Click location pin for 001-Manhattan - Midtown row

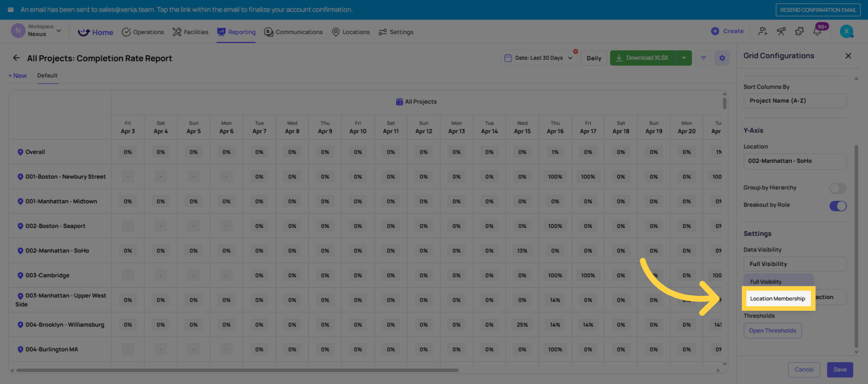tap(20, 201)
